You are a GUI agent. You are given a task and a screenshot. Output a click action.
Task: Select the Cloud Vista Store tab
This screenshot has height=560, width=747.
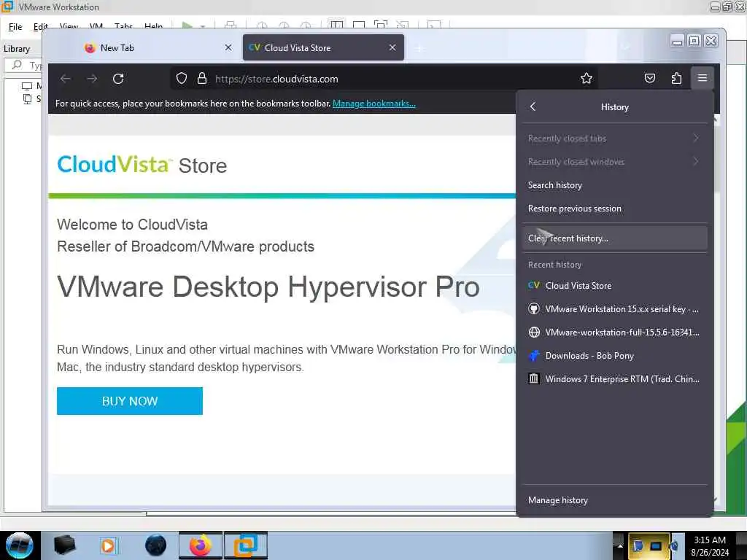[x=323, y=47]
